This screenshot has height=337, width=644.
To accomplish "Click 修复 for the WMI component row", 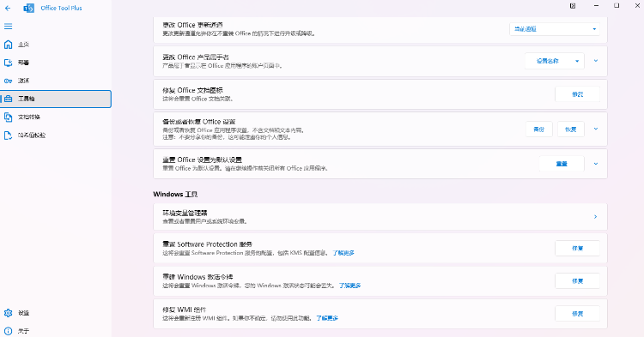I will coord(578,314).
